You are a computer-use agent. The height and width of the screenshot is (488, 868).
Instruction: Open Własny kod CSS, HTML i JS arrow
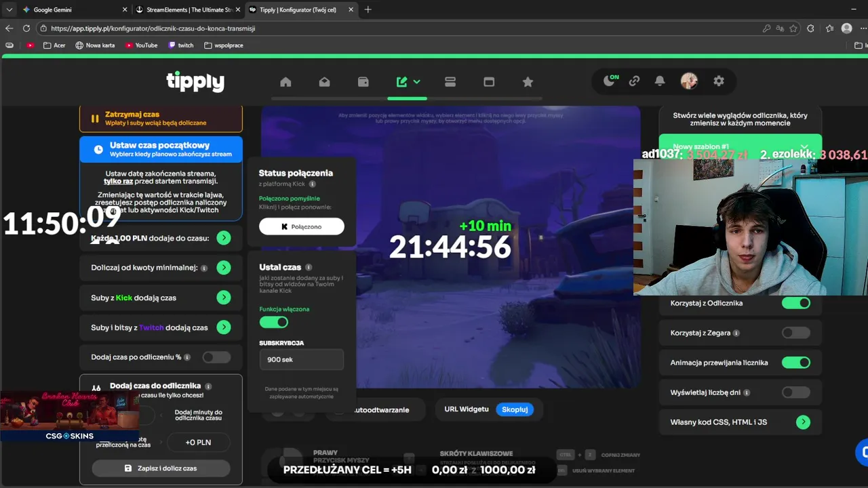coord(803,422)
